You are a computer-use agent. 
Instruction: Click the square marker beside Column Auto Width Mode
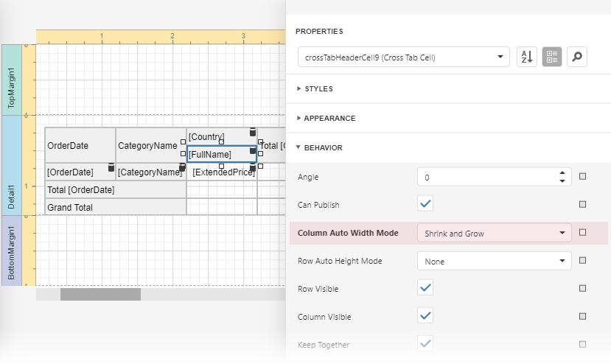(x=582, y=233)
